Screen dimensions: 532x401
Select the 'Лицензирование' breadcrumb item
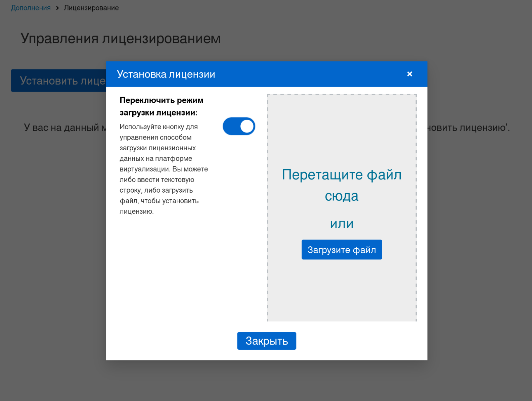click(91, 8)
